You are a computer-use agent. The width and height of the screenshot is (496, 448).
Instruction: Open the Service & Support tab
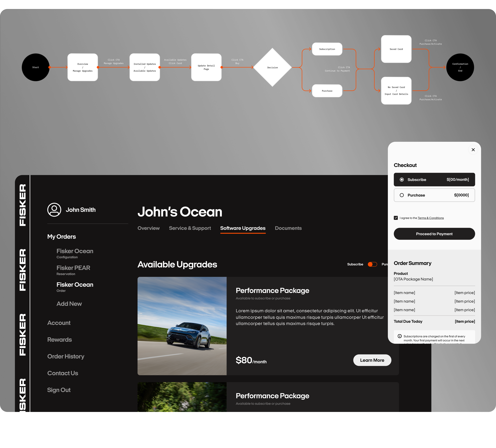tap(190, 228)
